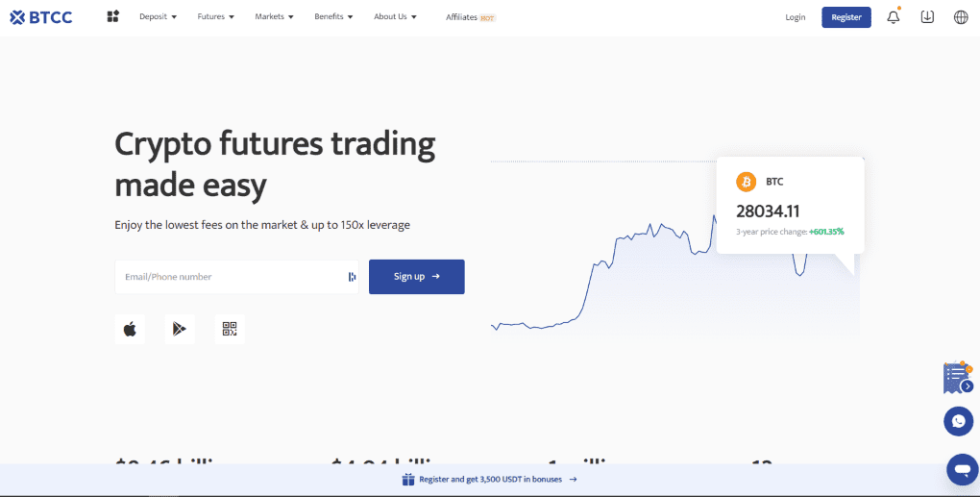This screenshot has width=980, height=497.
Task: Click the Email/Phone number field
Action: (231, 277)
